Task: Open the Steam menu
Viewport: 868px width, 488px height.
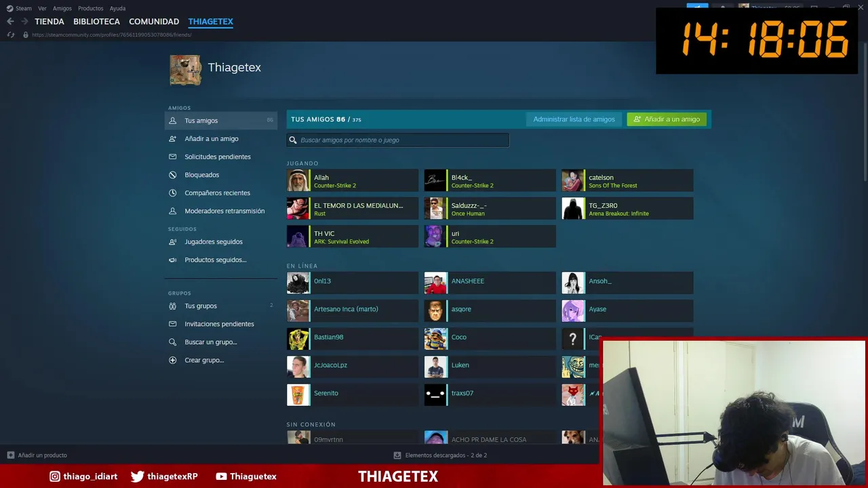Action: [x=24, y=9]
